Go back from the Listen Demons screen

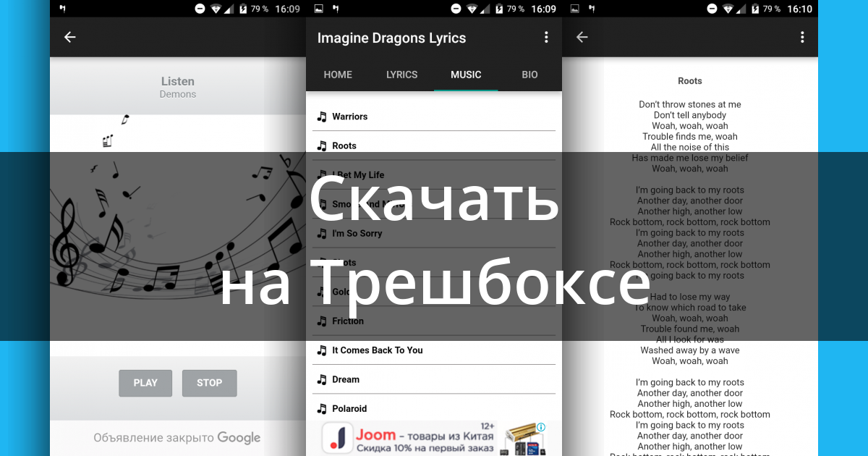[x=69, y=38]
